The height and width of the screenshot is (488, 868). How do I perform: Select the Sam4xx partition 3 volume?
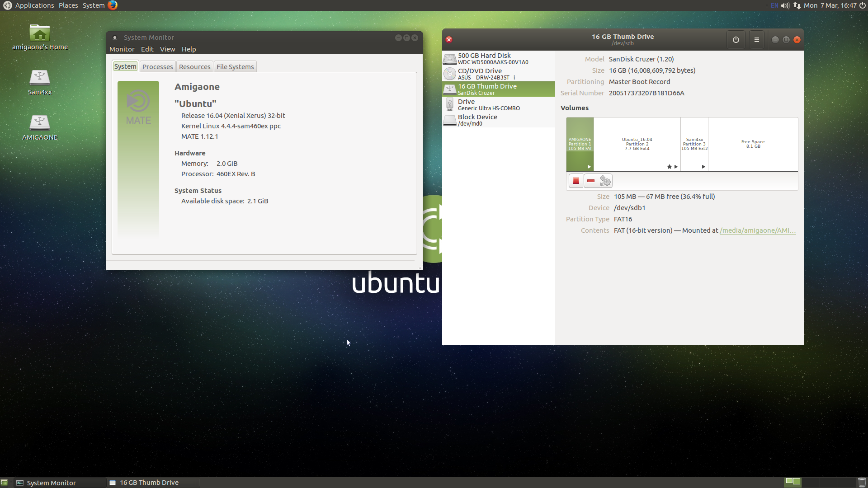694,144
